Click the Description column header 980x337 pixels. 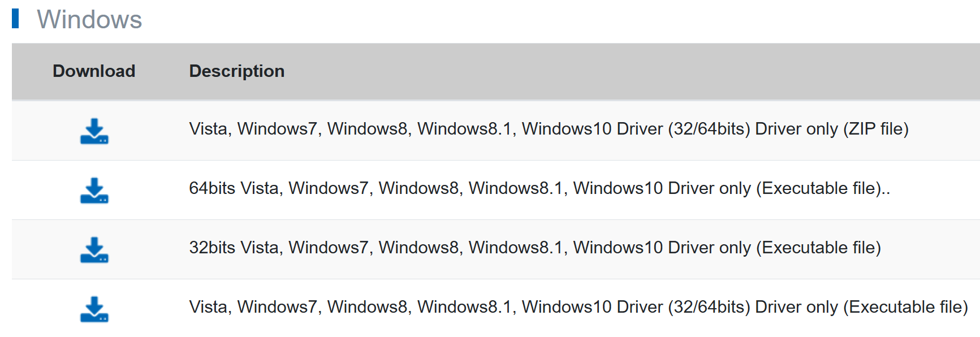[x=236, y=71]
